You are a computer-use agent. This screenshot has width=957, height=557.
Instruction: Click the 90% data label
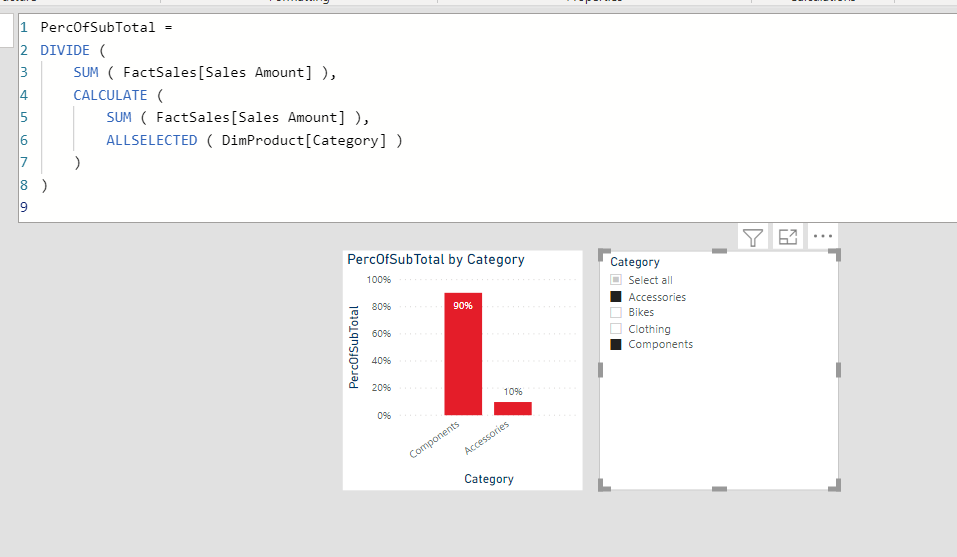[x=463, y=306]
